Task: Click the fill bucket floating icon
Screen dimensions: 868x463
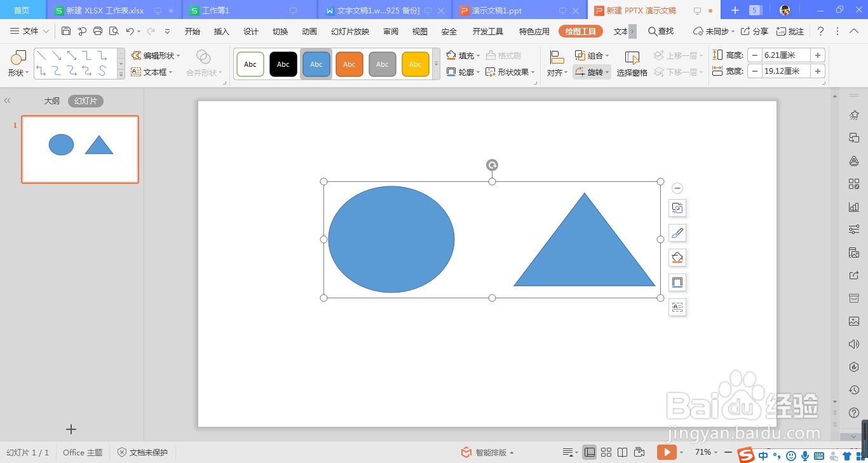Action: [x=677, y=258]
